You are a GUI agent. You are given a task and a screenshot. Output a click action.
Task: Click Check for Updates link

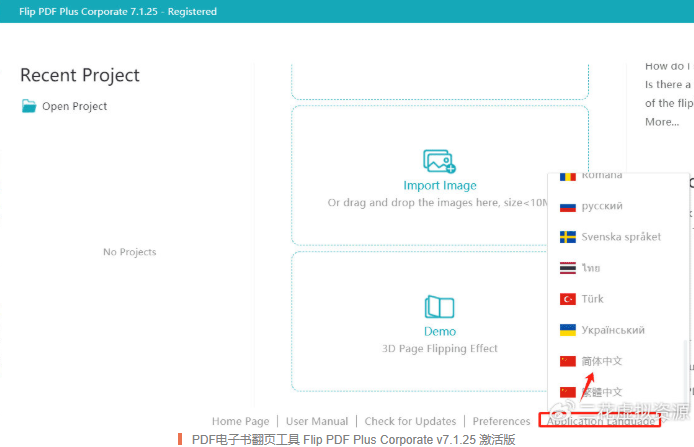(x=410, y=421)
